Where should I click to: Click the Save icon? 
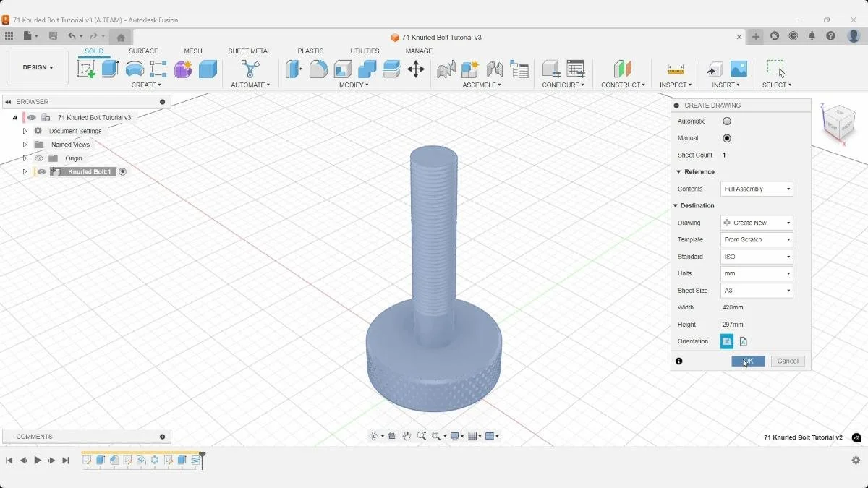(x=53, y=36)
